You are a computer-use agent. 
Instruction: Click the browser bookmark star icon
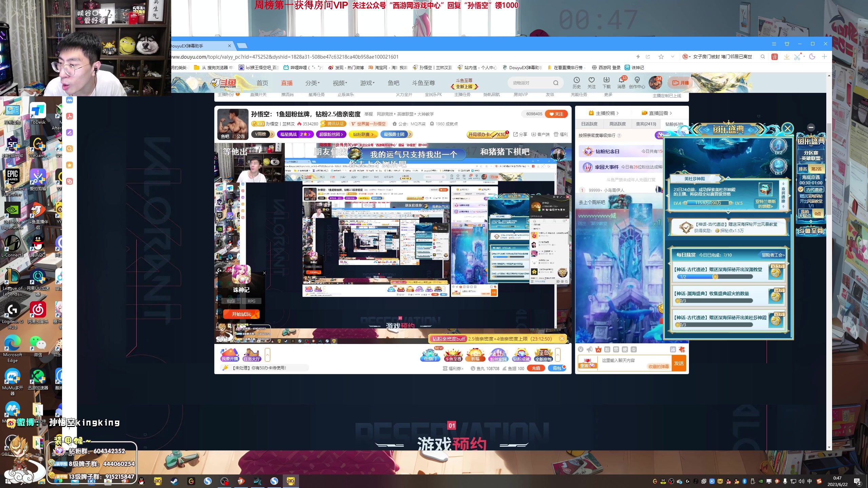[661, 57]
